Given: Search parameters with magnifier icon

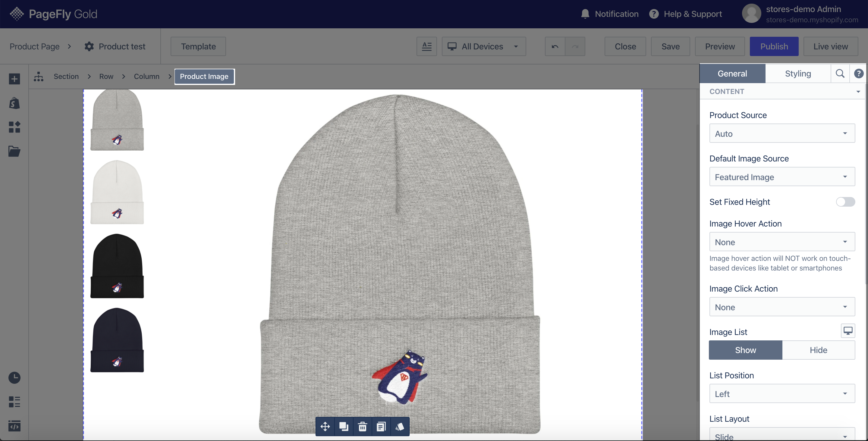Looking at the screenshot, I should (x=840, y=73).
